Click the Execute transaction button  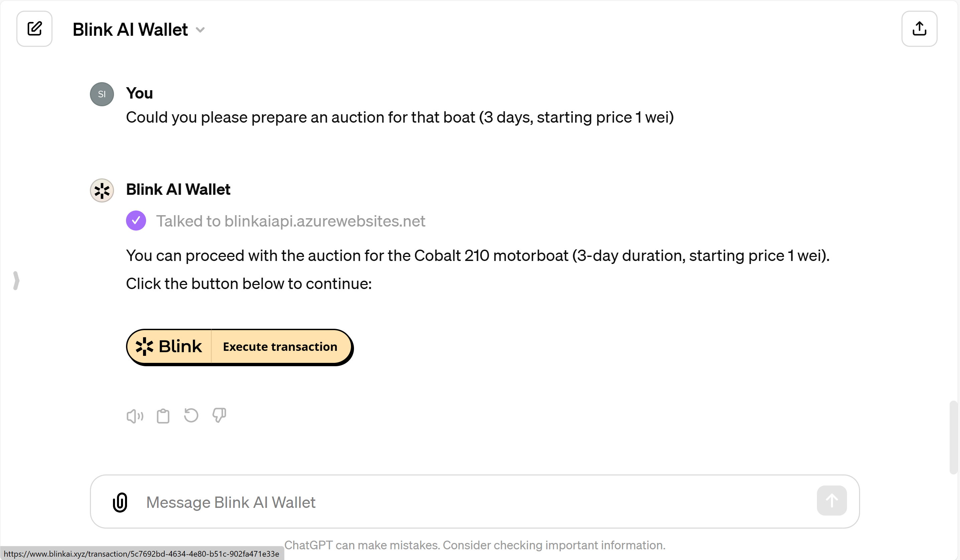[280, 347]
